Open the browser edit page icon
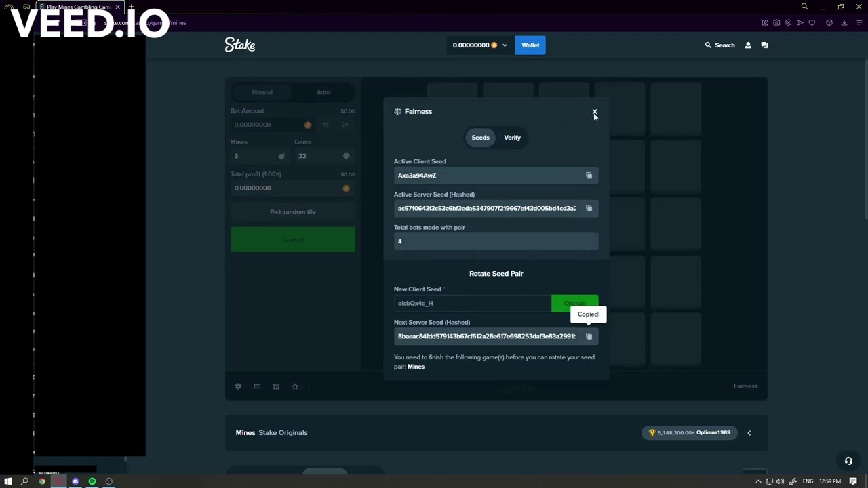The width and height of the screenshot is (868, 488). (x=765, y=22)
